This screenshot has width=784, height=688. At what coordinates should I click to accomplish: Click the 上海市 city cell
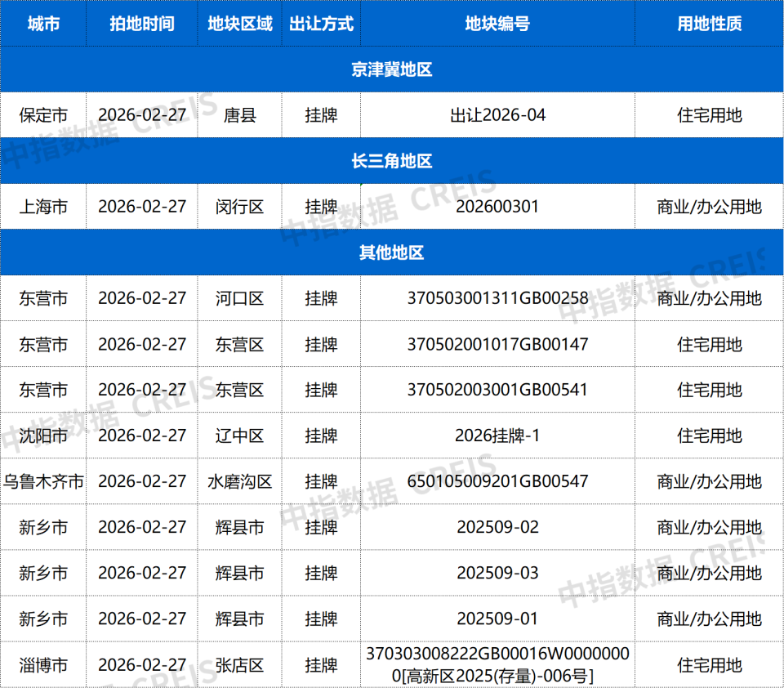click(43, 207)
